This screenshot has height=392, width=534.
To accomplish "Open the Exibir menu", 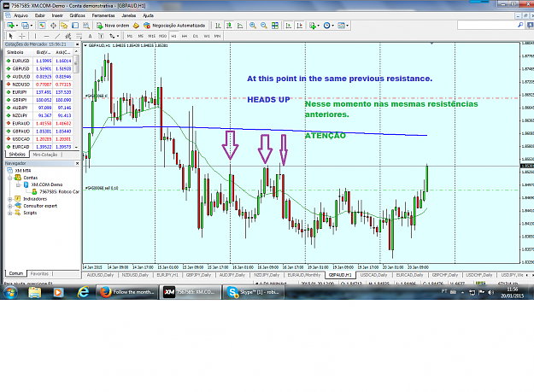I will coord(40,15).
